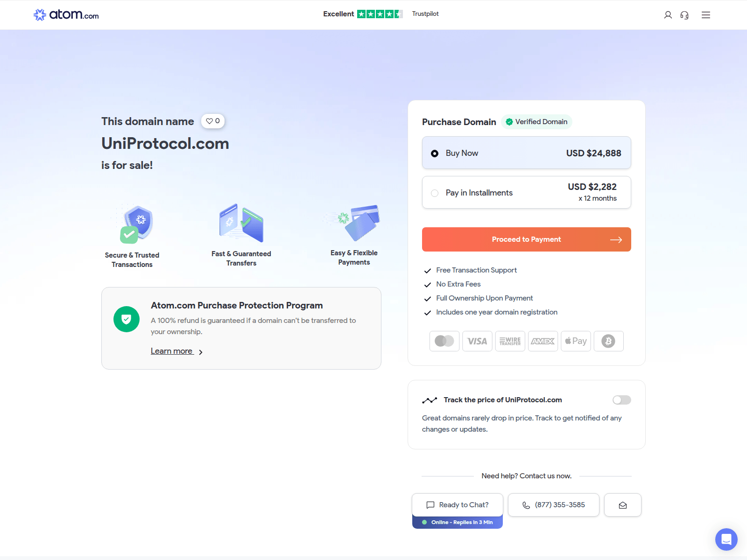
Task: Click Proceed to Payment button
Action: click(526, 239)
